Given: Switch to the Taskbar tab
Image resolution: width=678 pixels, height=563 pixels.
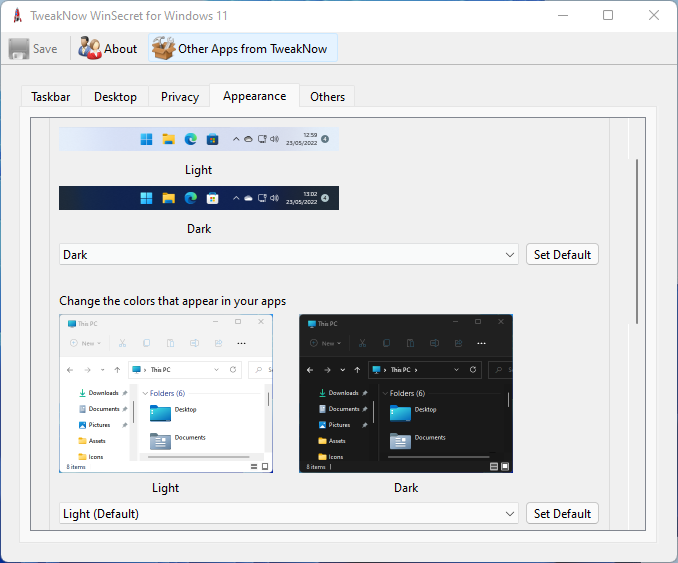Looking at the screenshot, I should click(x=51, y=96).
